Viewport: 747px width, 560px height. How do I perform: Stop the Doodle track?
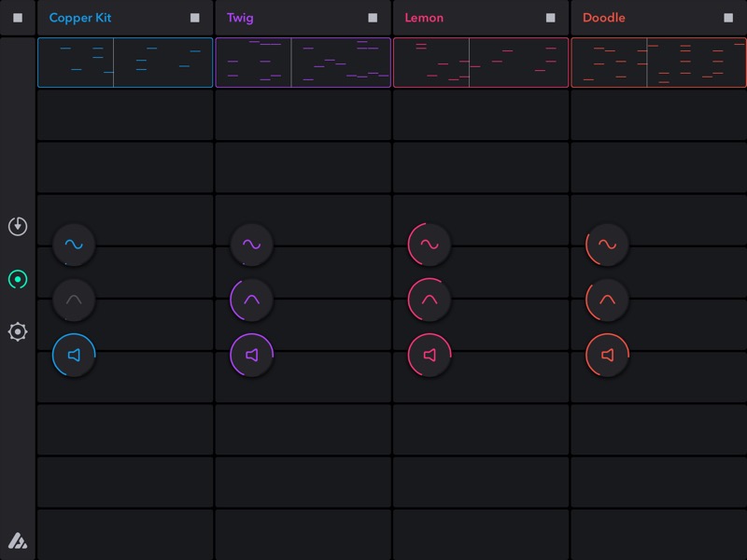[728, 18]
